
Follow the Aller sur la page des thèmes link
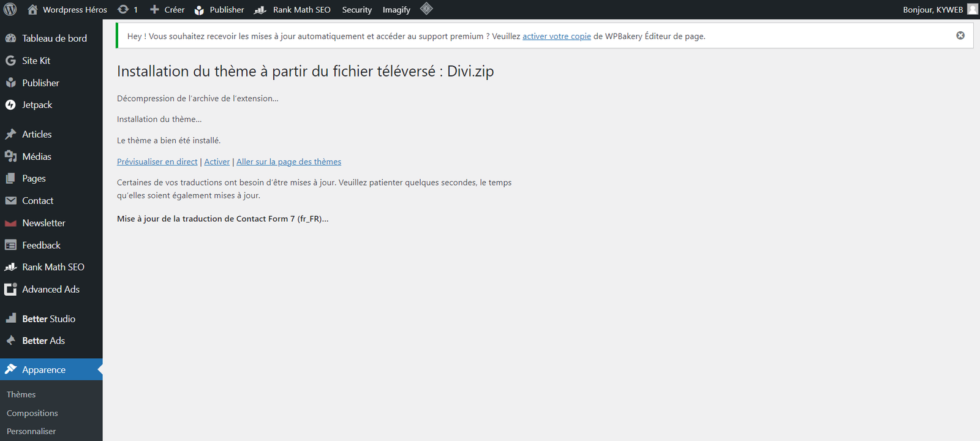[x=288, y=162]
